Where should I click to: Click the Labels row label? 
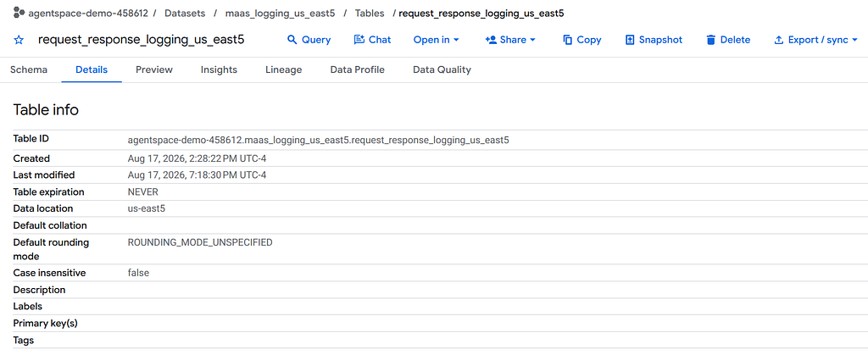28,307
